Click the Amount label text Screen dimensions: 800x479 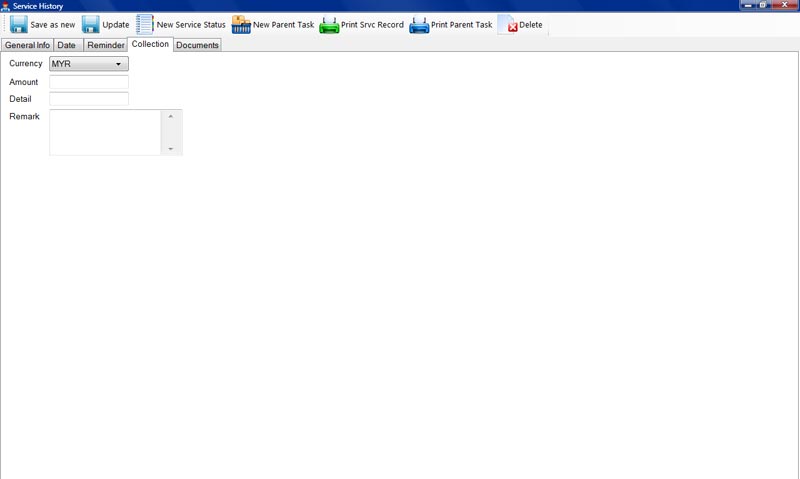(23, 82)
